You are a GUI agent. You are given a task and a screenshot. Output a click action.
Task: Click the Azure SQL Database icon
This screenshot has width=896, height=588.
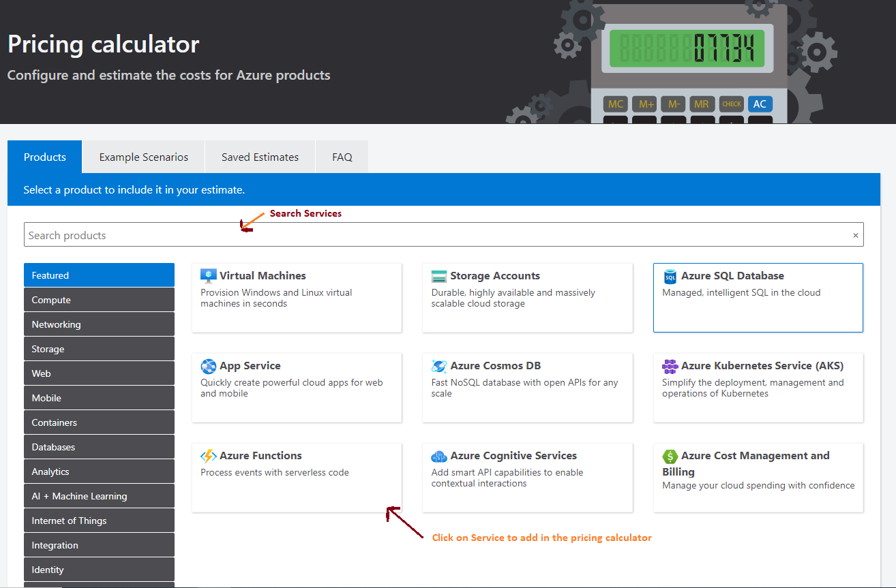(670, 276)
